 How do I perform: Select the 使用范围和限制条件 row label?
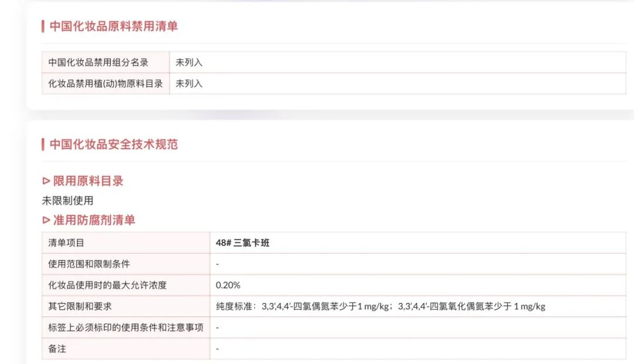[x=89, y=264]
